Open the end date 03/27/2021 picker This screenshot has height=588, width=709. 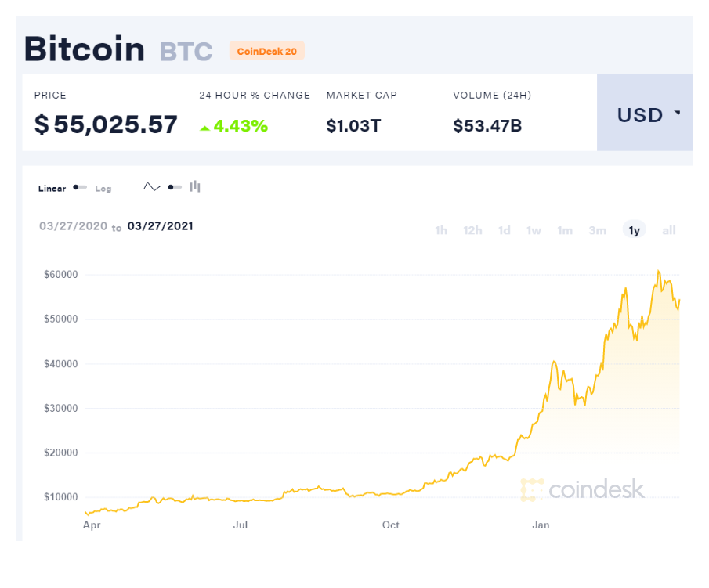pyautogui.click(x=161, y=226)
